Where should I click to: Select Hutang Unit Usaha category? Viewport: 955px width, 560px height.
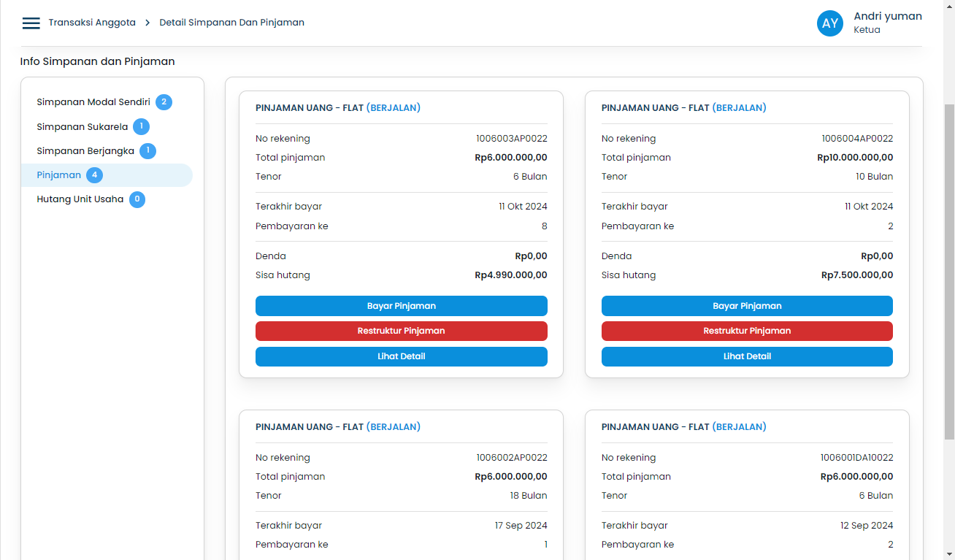tap(82, 199)
